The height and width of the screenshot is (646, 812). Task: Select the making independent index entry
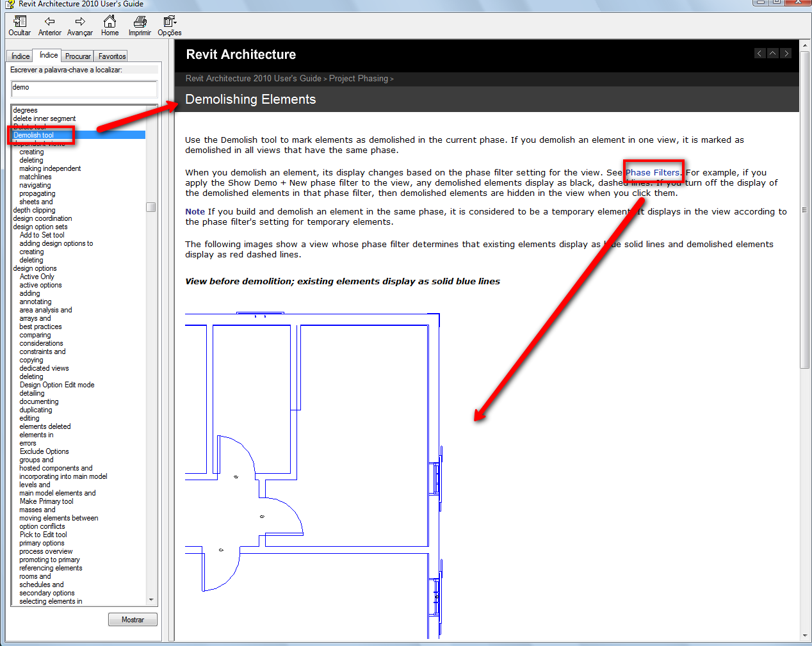tap(50, 168)
